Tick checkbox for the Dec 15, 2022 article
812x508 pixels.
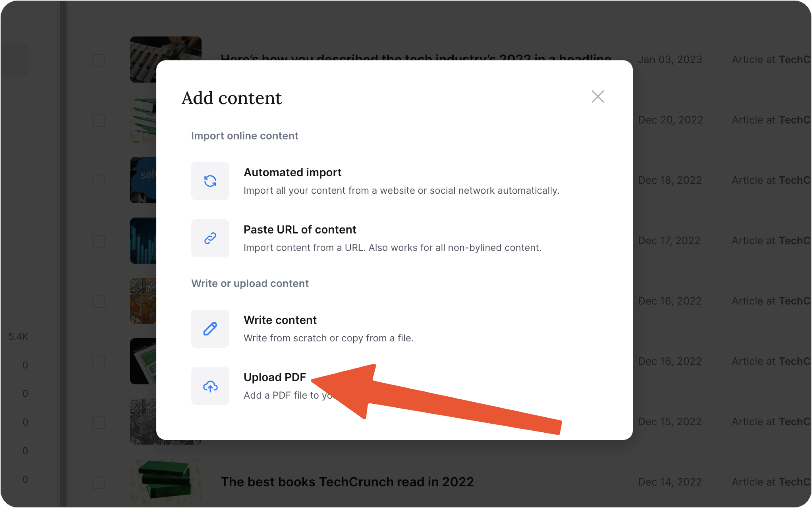[x=98, y=422]
